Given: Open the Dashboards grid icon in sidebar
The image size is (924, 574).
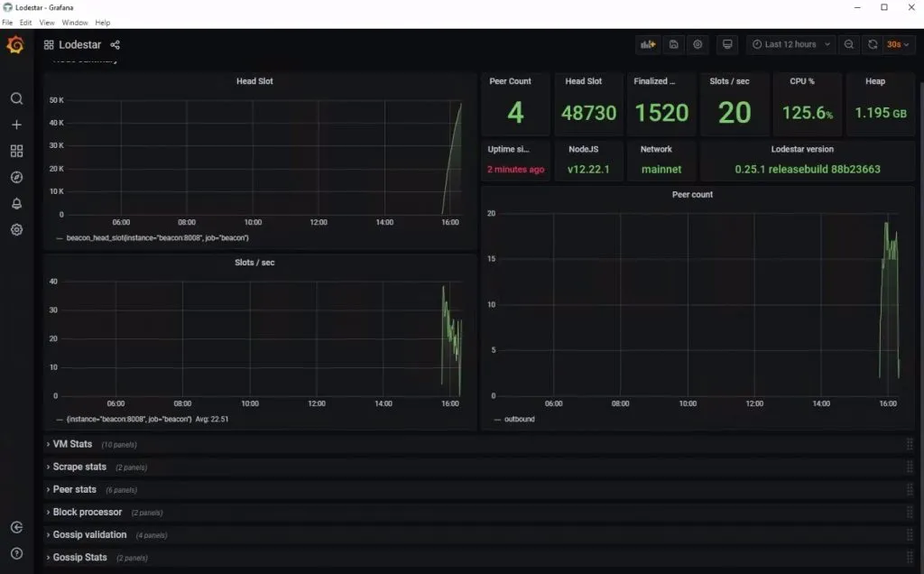Looking at the screenshot, I should pyautogui.click(x=16, y=151).
